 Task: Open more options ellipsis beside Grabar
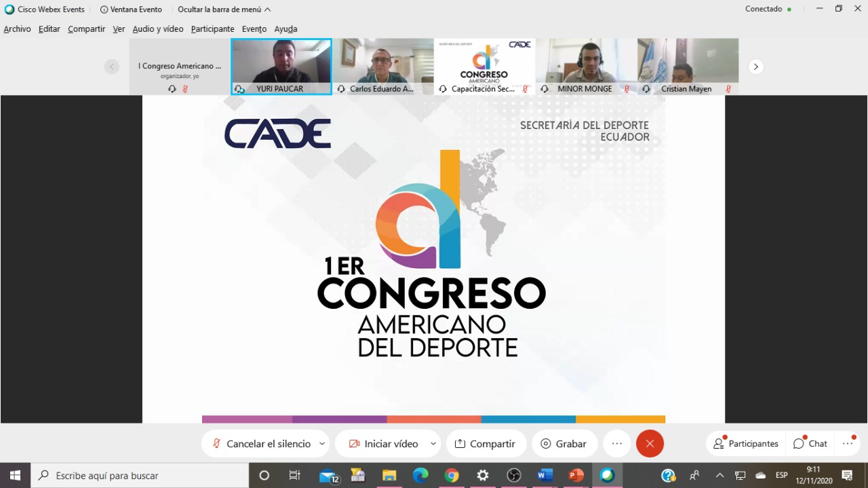tap(616, 444)
